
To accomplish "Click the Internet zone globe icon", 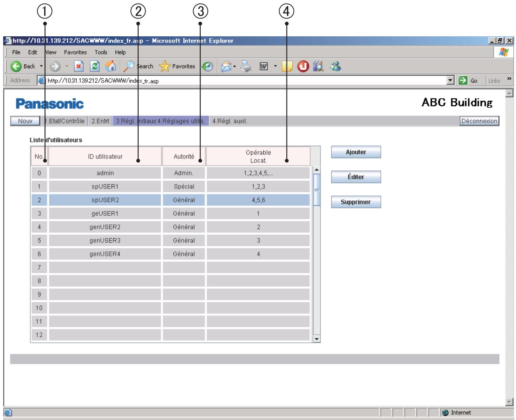I will (445, 413).
